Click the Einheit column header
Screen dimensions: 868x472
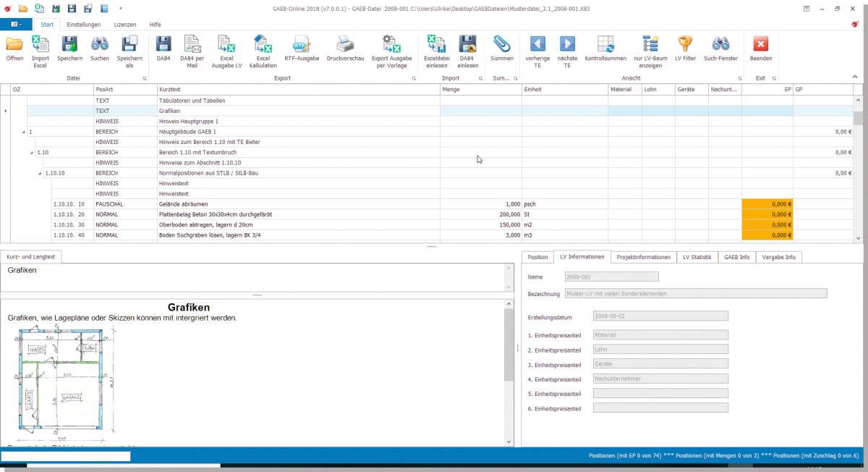tap(565, 90)
